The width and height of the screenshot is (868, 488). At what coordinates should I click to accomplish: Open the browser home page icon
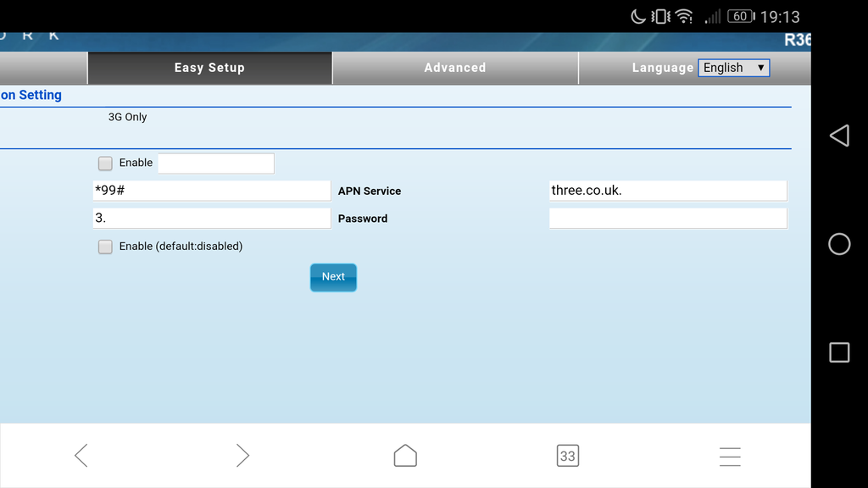(405, 455)
